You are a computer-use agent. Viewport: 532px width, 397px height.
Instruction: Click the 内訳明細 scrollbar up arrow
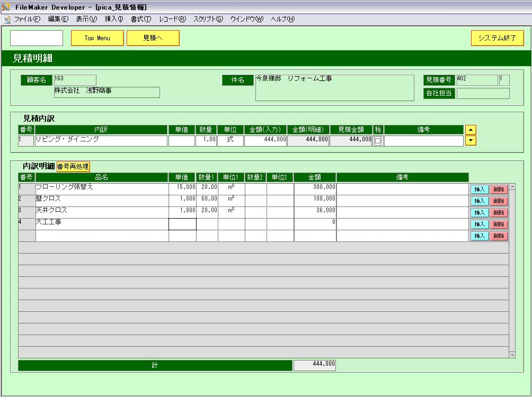(x=512, y=186)
